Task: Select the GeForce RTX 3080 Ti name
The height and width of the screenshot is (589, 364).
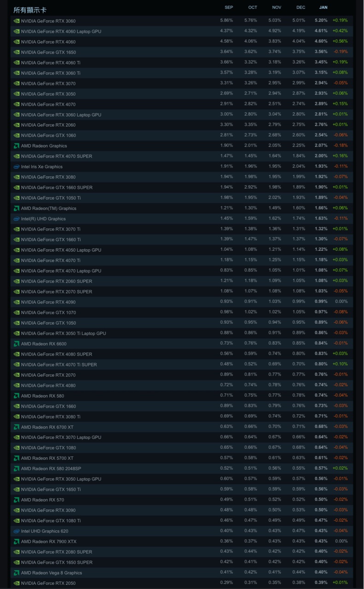Action: 51,417
